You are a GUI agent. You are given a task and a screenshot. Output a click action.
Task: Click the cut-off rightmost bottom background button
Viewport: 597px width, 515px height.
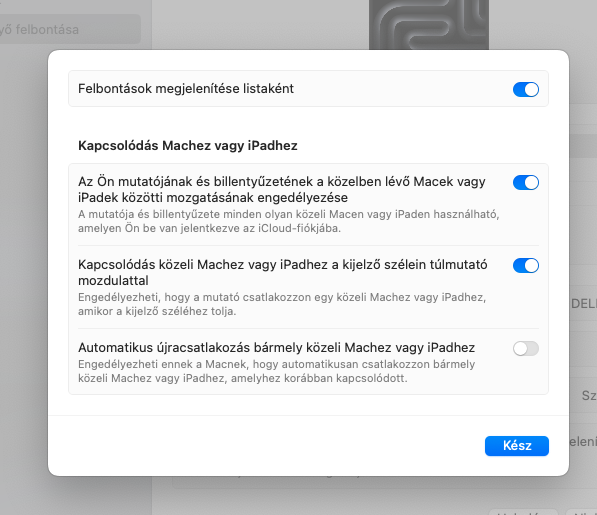[581, 512]
